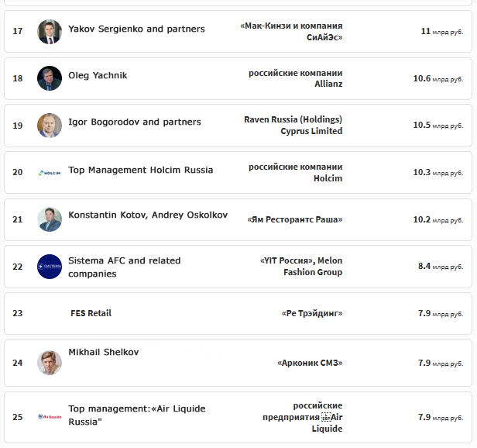Click the 10.6 млрд руб. value
The height and width of the screenshot is (448, 477).
point(438,78)
